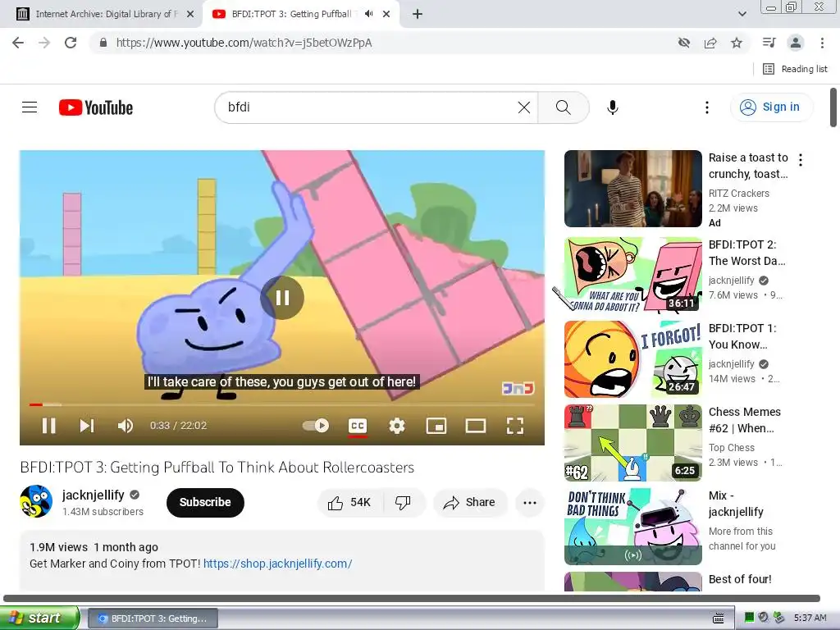Image resolution: width=840 pixels, height=630 pixels.
Task: Open a new browser tab
Action: [418, 15]
